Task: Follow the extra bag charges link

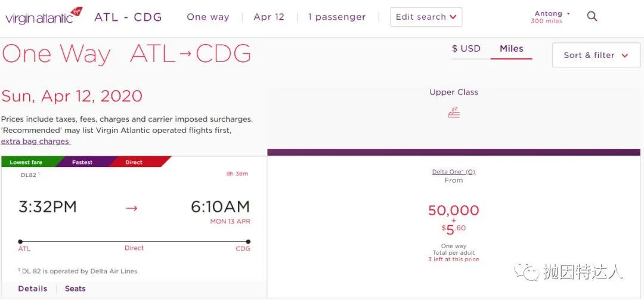Action: [x=36, y=142]
